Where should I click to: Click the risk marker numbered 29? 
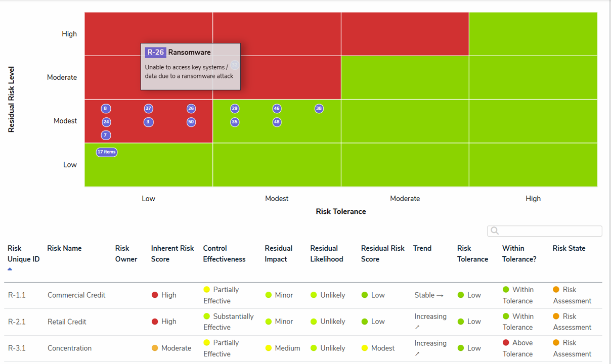click(x=235, y=109)
